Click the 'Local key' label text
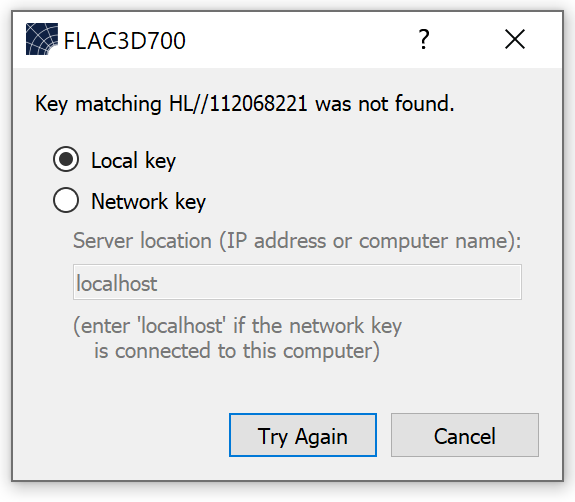 (x=133, y=161)
